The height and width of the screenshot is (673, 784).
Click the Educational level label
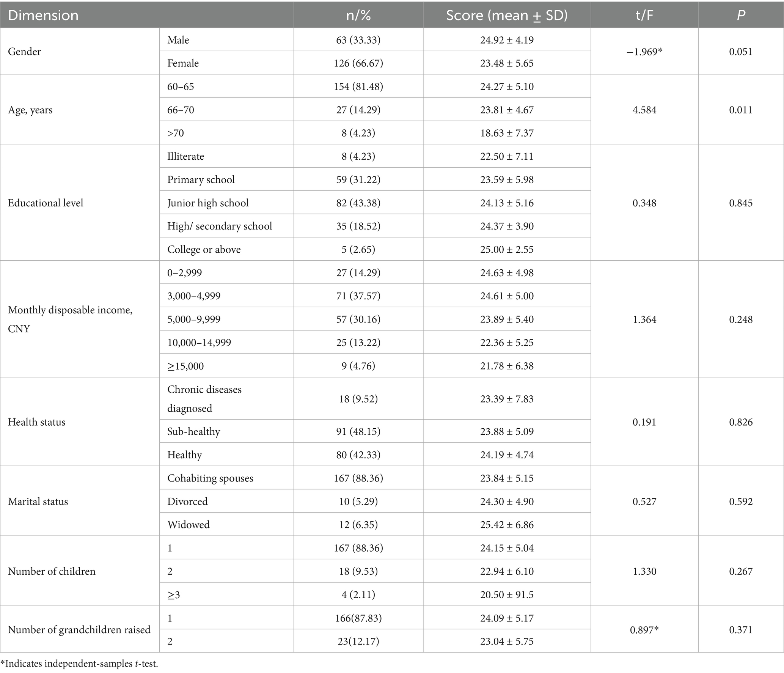pyautogui.click(x=46, y=203)
